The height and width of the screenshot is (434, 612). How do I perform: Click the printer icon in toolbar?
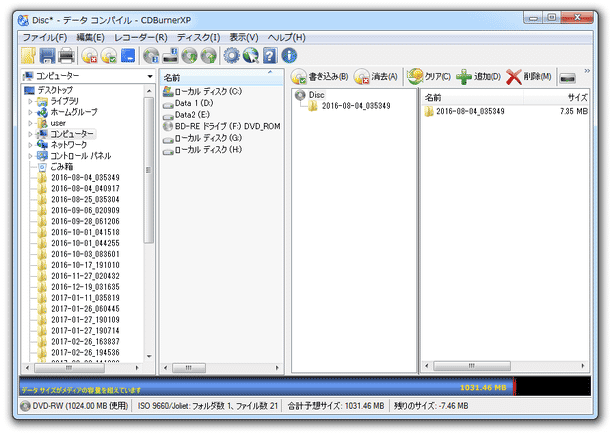[66, 56]
